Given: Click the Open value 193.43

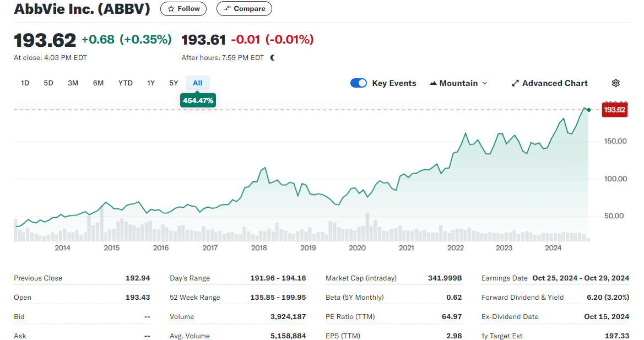Looking at the screenshot, I should pyautogui.click(x=138, y=298).
